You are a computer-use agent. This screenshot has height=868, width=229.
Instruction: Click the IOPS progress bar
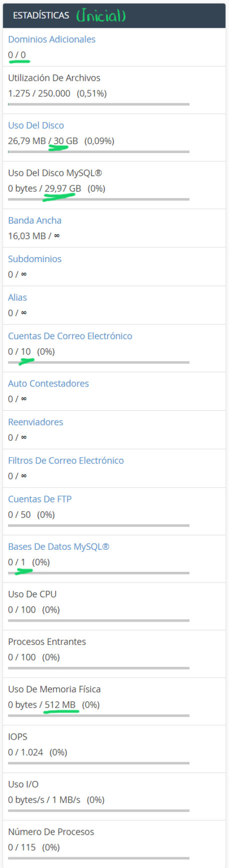tap(99, 763)
